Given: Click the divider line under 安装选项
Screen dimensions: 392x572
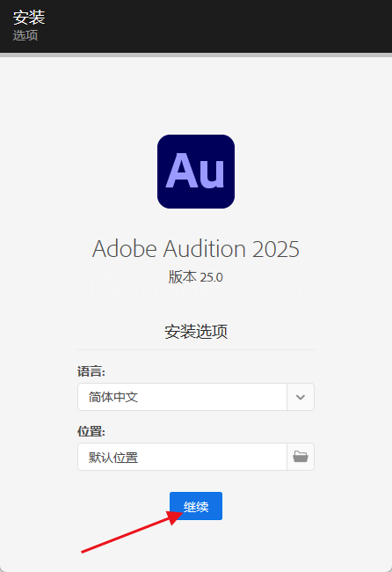Looking at the screenshot, I should 196,349.
